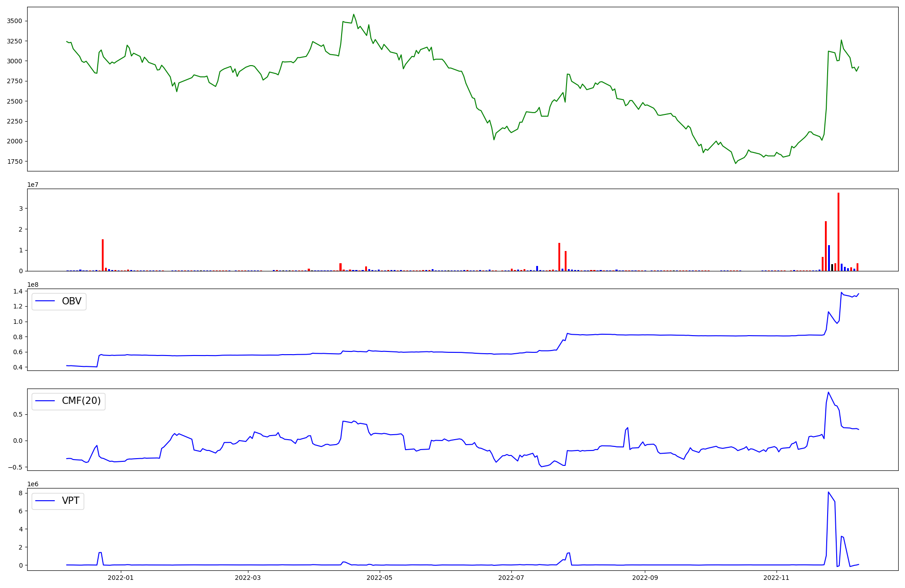Click the 1.4 tick on OBV axis
The height and width of the screenshot is (588, 905).
18,291
